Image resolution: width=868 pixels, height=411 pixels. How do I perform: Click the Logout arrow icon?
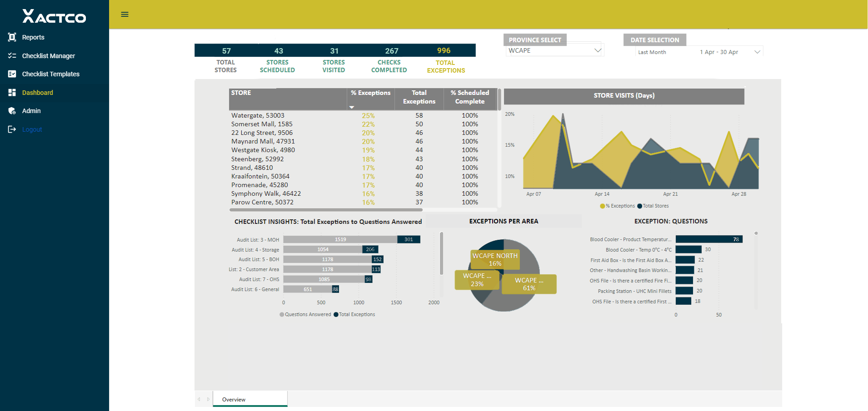(x=12, y=129)
